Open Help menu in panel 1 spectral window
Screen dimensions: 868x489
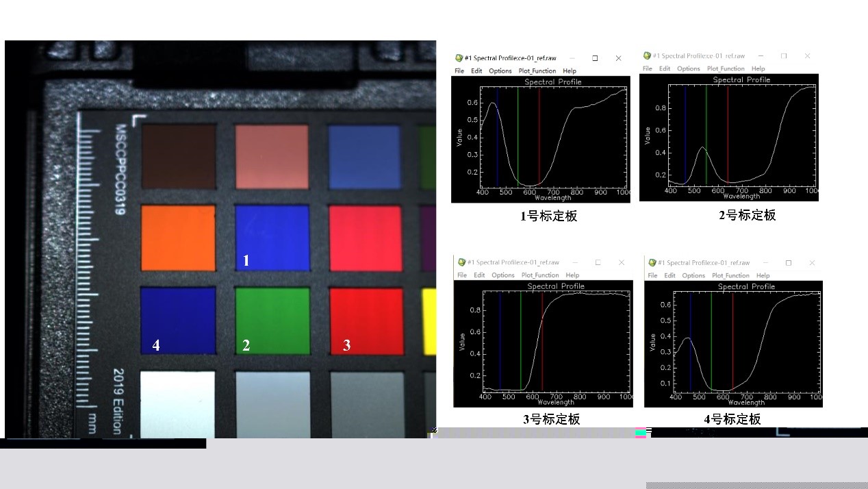tap(570, 71)
